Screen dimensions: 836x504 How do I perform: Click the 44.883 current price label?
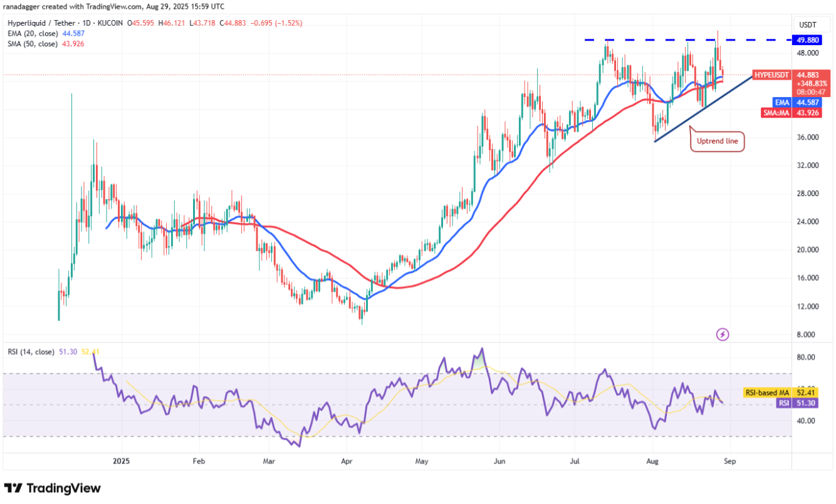808,75
